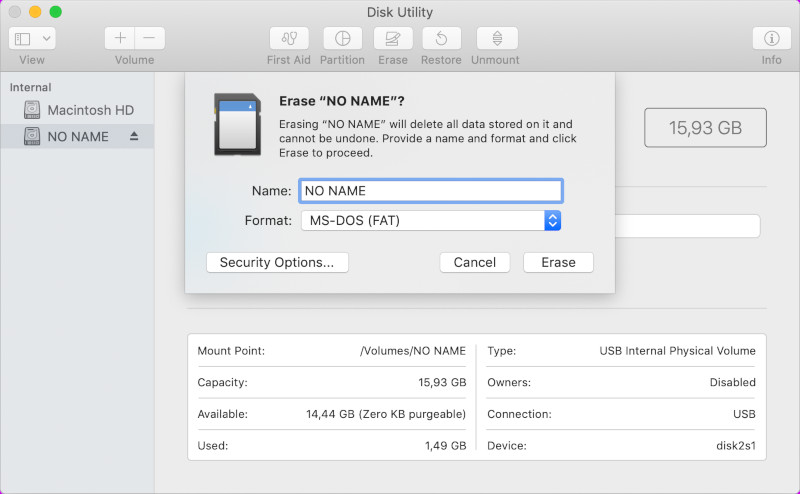Select Macintosh HD in the sidebar

pos(90,110)
